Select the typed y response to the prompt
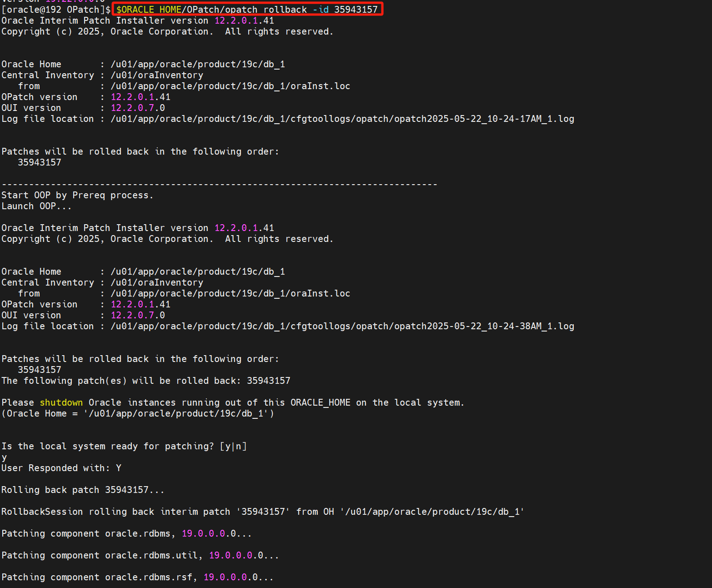Viewport: 712px width, 588px height. (4, 457)
